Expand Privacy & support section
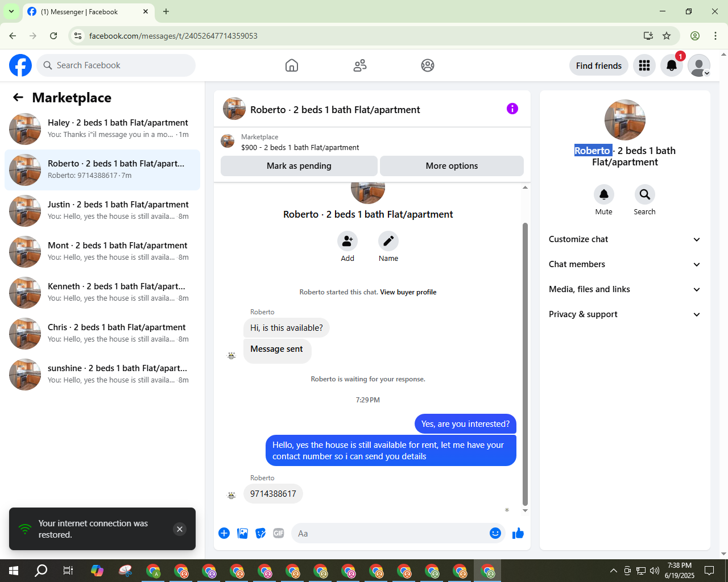This screenshot has height=582, width=728. tap(625, 314)
